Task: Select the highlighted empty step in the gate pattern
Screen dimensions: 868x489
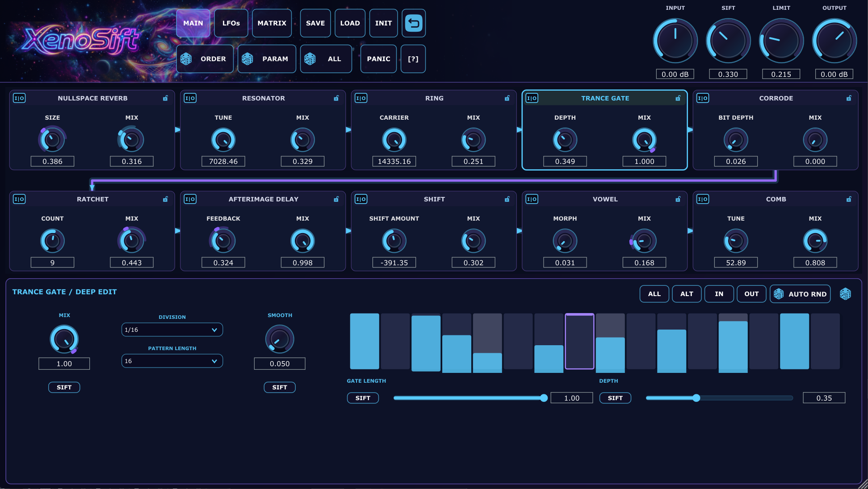Action: [579, 341]
